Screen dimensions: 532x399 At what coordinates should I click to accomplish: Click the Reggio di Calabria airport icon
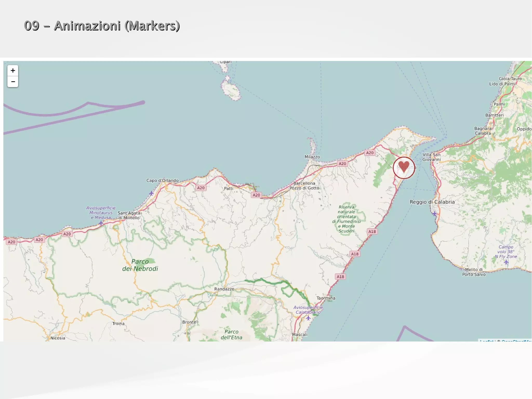[435, 214]
